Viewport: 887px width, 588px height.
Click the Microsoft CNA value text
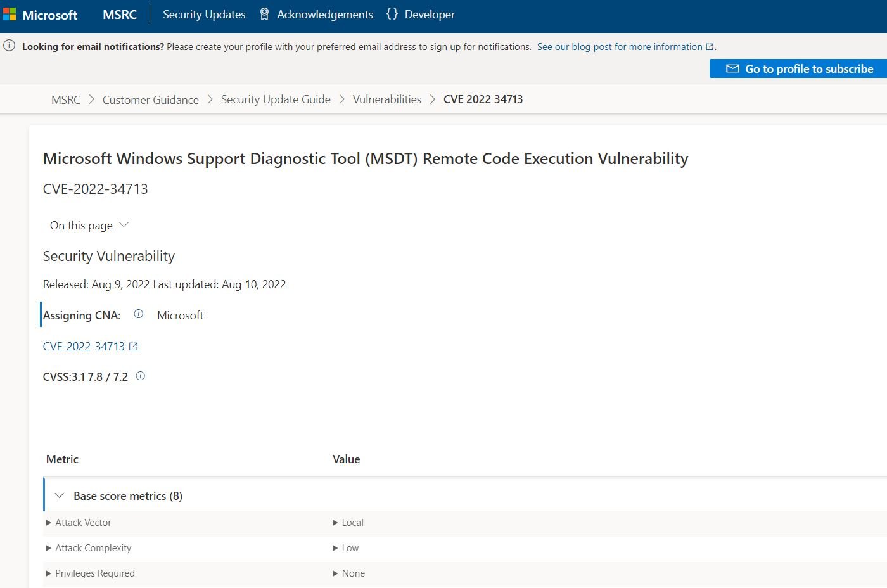point(181,316)
